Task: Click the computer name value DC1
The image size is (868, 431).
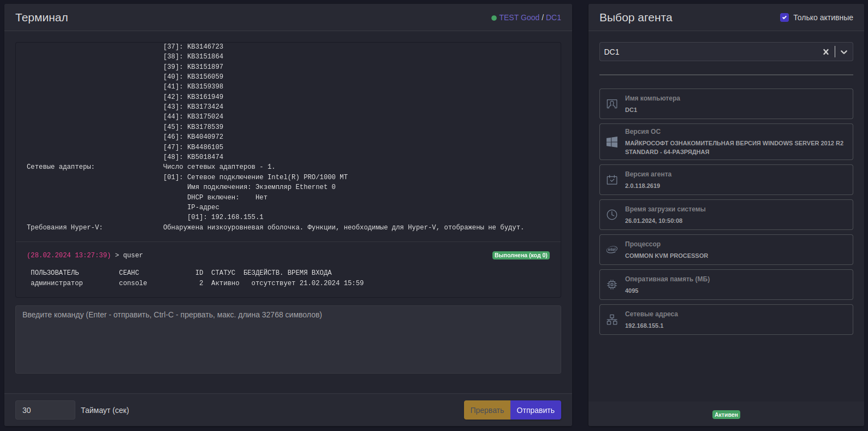Action: (x=631, y=110)
